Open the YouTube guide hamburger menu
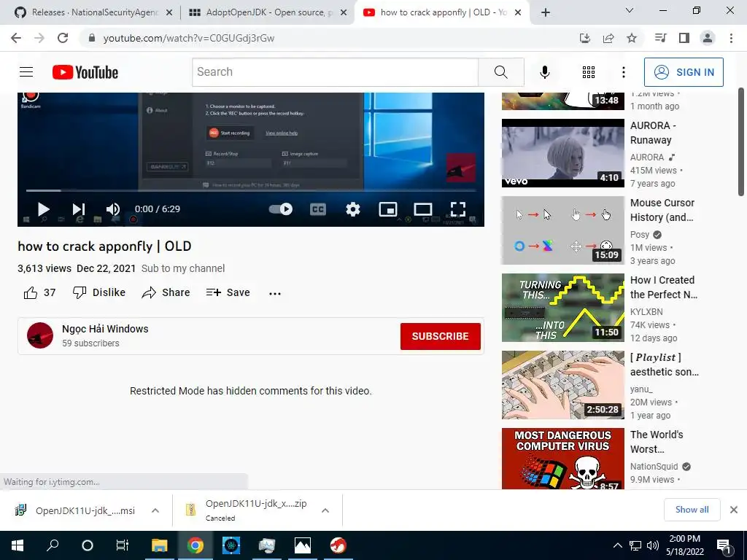747x560 pixels. (x=26, y=72)
